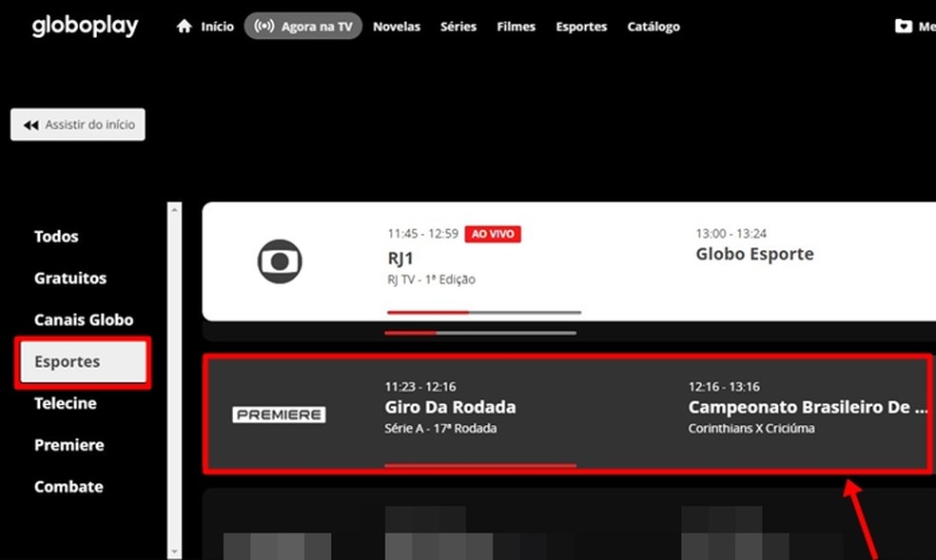Open the Novelas menu item
This screenshot has width=936, height=560.
pyautogui.click(x=397, y=27)
